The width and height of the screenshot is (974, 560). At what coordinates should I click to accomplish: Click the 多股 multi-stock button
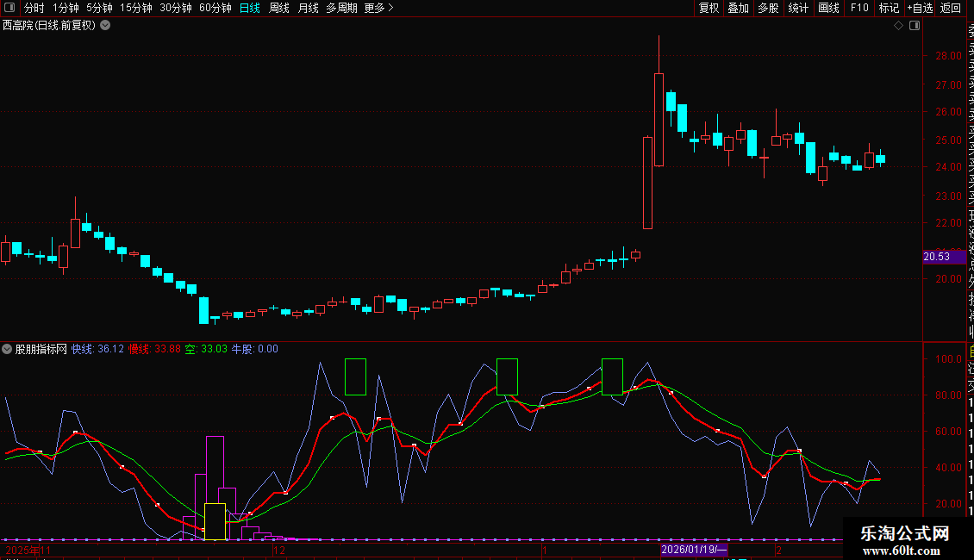tap(768, 8)
